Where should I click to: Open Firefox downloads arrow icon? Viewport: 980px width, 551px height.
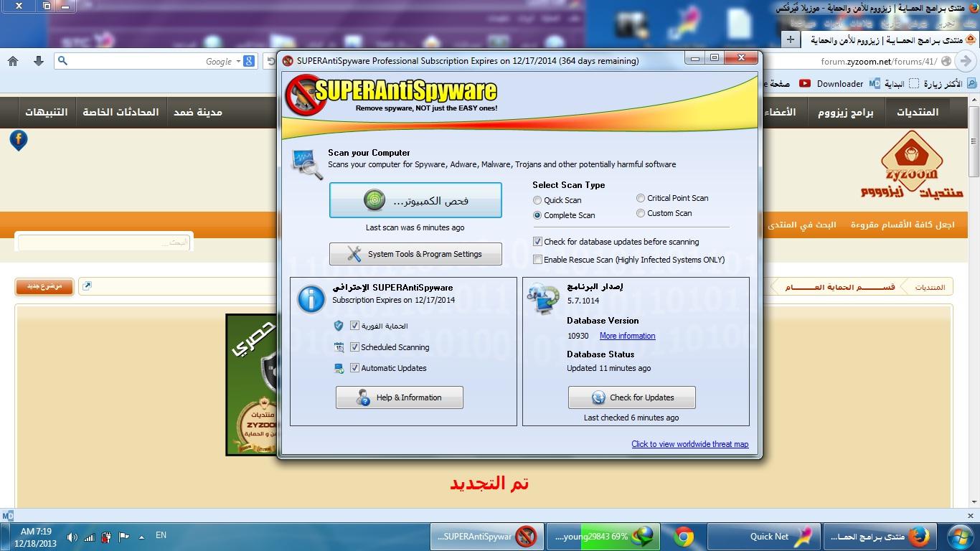click(39, 61)
